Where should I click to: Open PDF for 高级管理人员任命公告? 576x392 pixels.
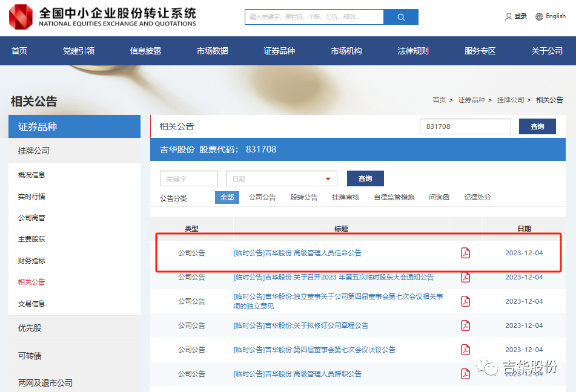pyautogui.click(x=465, y=253)
